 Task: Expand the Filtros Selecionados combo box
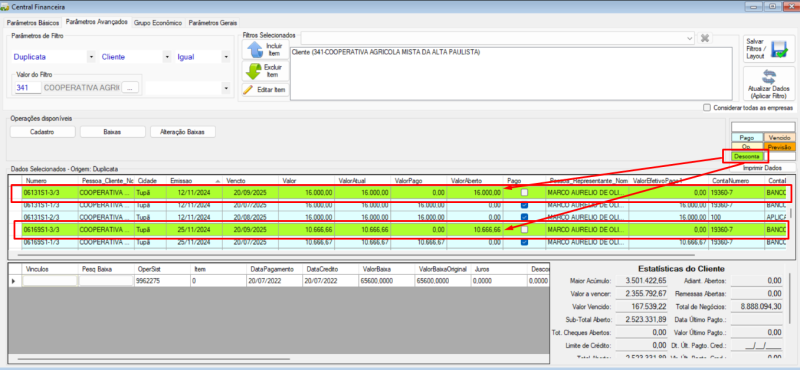point(690,38)
